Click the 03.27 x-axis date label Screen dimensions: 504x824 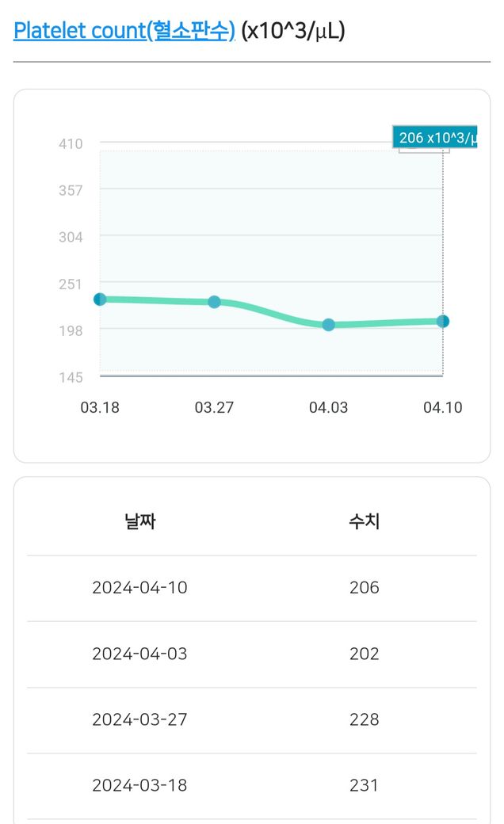pyautogui.click(x=214, y=408)
